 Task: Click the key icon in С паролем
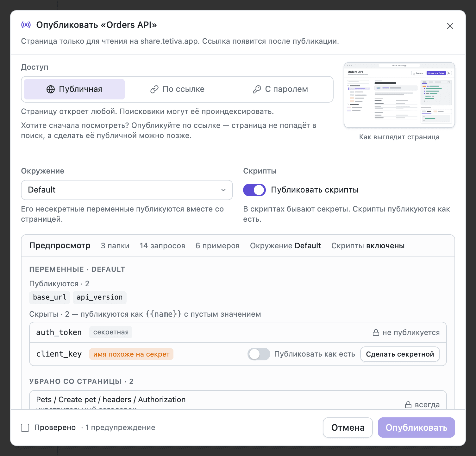(x=257, y=89)
